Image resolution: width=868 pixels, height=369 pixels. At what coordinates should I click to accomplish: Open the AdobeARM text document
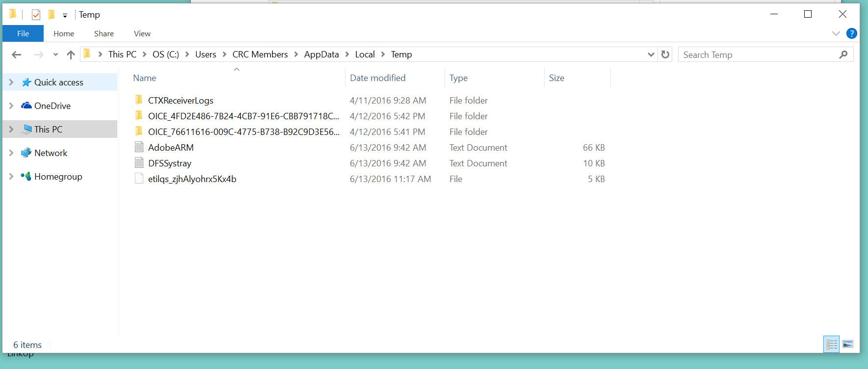click(x=171, y=148)
